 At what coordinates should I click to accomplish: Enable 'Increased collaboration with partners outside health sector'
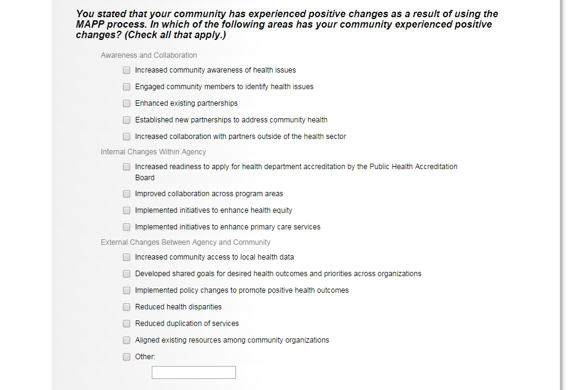pos(127,137)
